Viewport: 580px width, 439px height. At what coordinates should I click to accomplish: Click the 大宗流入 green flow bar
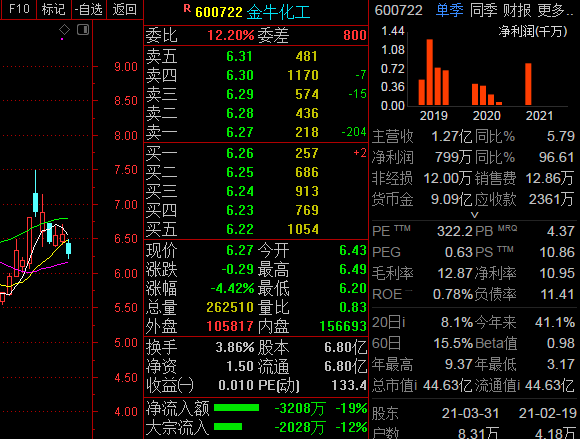click(228, 427)
